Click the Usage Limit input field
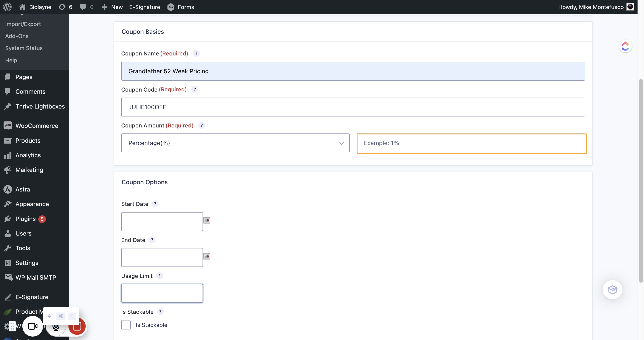 click(x=162, y=293)
